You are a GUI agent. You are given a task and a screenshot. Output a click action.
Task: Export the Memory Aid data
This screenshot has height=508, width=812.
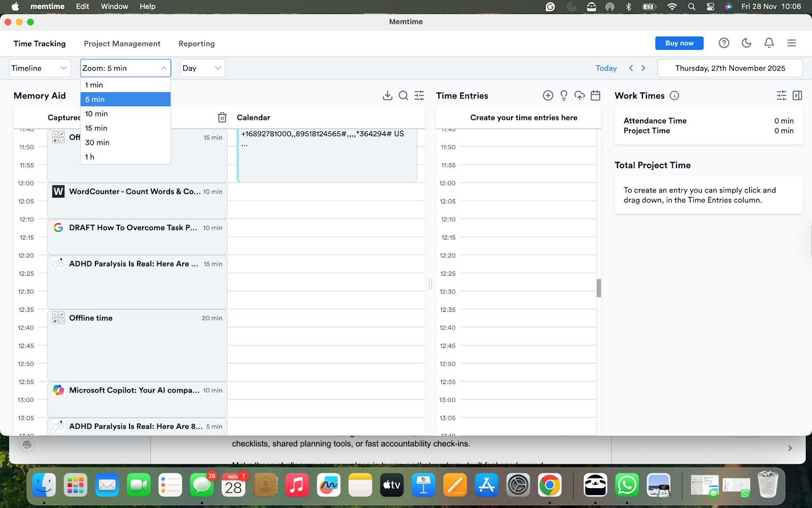coord(388,96)
